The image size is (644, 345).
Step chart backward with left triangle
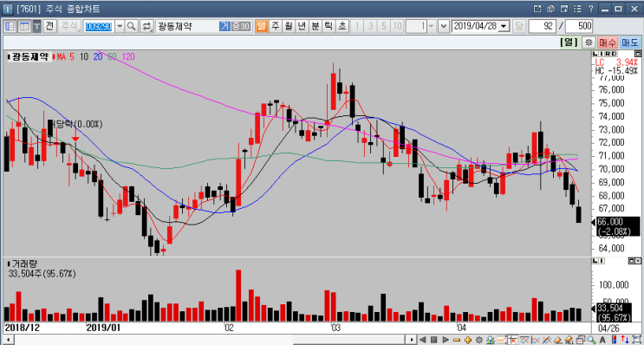(x=423, y=340)
